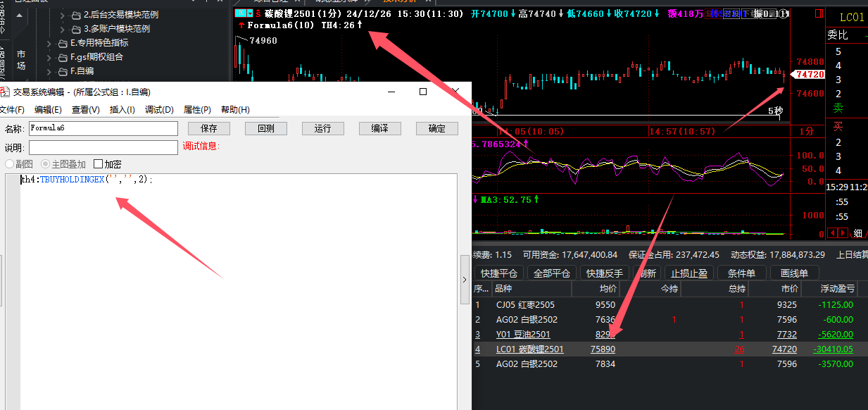Image resolution: width=868 pixels, height=410 pixels.
Task: Open the 市场 side tab
Action: click(21, 60)
